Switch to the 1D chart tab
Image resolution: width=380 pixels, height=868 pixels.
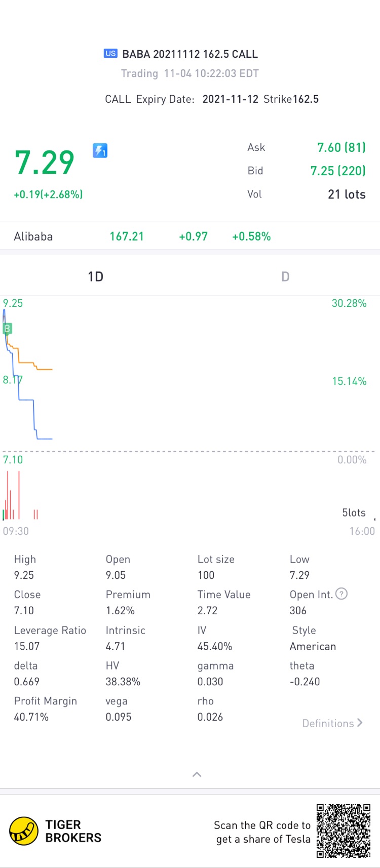[x=95, y=277]
